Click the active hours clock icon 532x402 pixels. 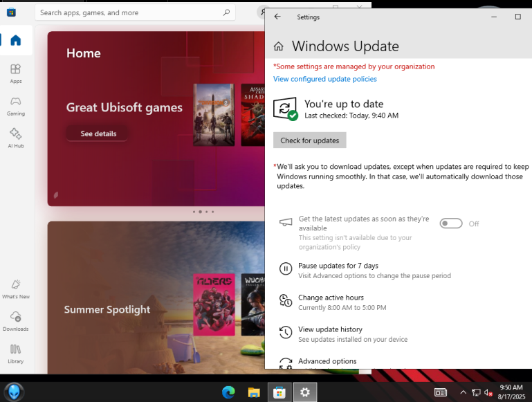click(x=286, y=300)
